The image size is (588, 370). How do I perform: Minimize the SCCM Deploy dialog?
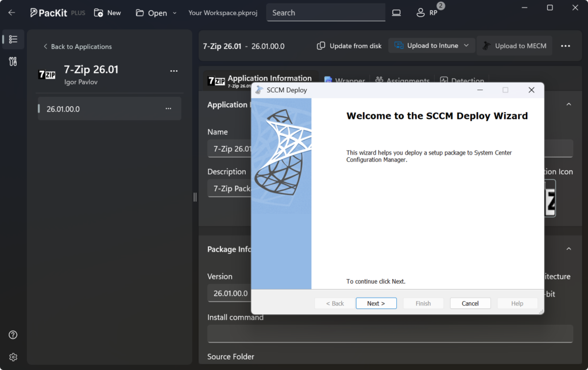(479, 90)
